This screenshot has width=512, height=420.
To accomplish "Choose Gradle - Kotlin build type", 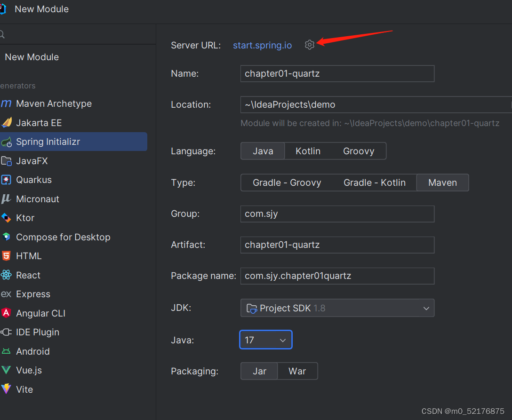I will coord(375,182).
